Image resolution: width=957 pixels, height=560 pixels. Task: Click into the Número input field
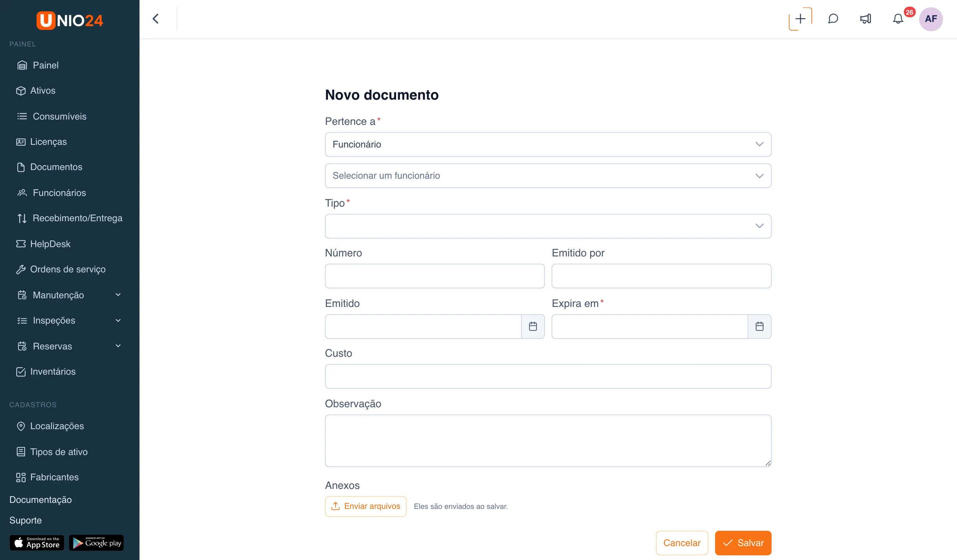(x=434, y=276)
